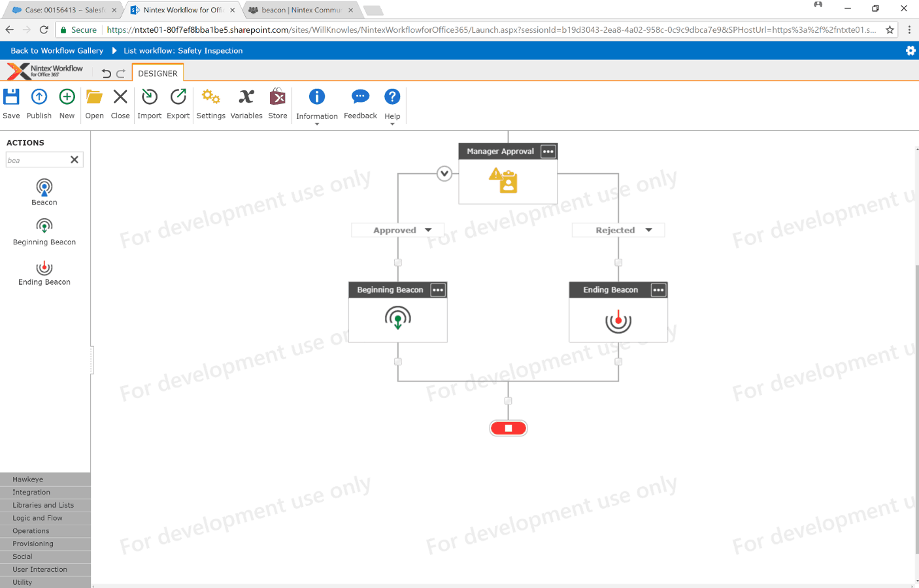919x588 pixels.
Task: Select the Beacon action in Actions panel
Action: [44, 192]
